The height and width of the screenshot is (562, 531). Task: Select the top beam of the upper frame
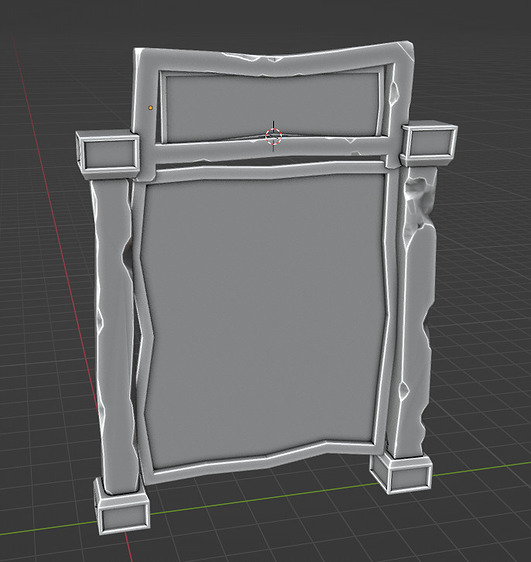click(x=274, y=59)
